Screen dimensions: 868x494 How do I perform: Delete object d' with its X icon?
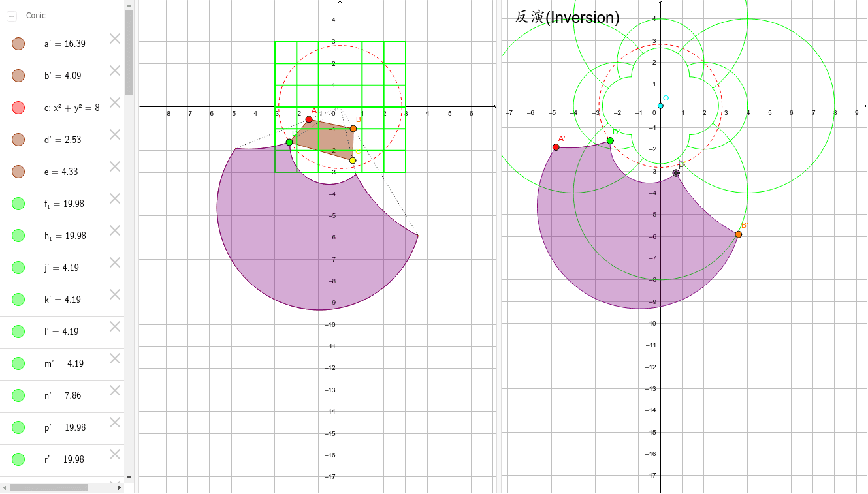click(x=115, y=135)
